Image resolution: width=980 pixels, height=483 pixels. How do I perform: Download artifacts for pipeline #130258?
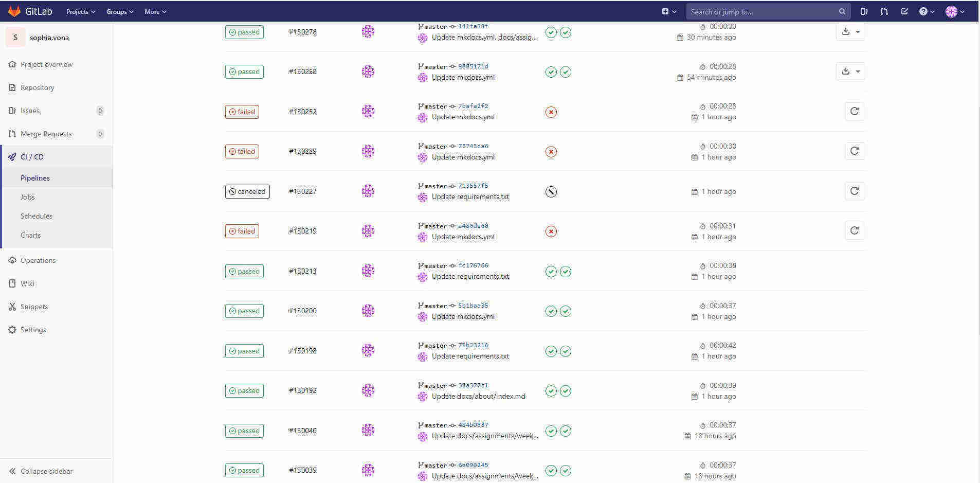tap(850, 71)
